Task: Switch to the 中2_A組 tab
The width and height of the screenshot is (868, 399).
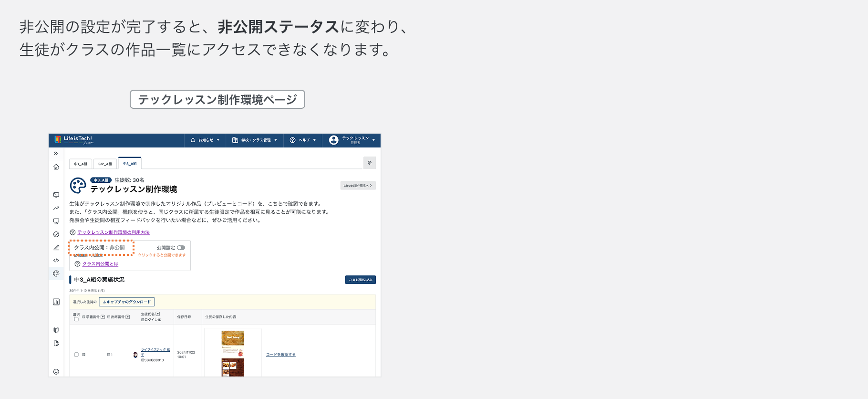Action: click(x=105, y=164)
